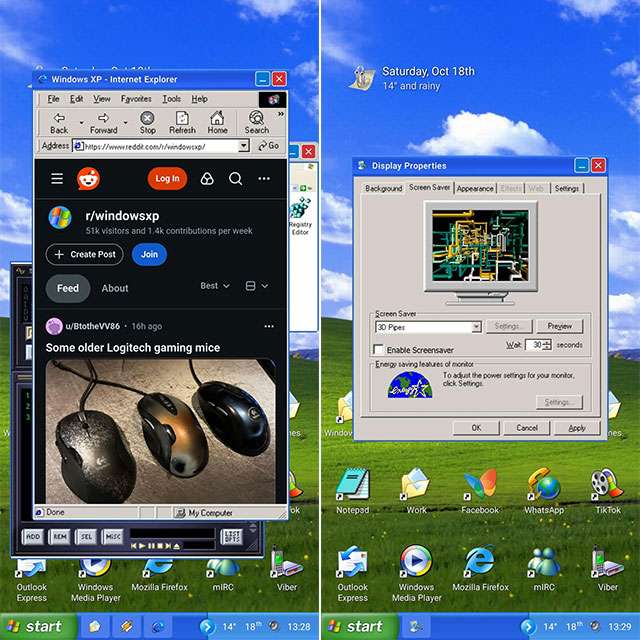Open the File menu in Internet Explorer
The image size is (640, 640).
tap(53, 99)
